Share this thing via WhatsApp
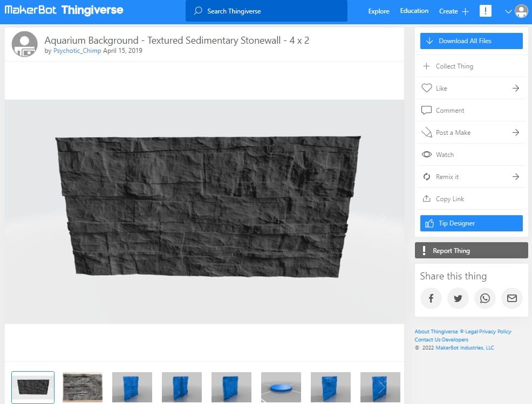This screenshot has height=404, width=532. 485,298
